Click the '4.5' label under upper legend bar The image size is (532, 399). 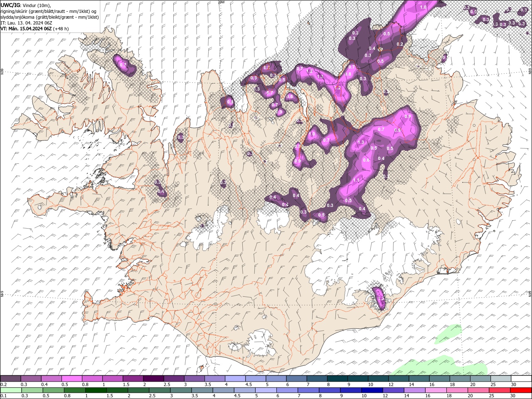(249, 384)
